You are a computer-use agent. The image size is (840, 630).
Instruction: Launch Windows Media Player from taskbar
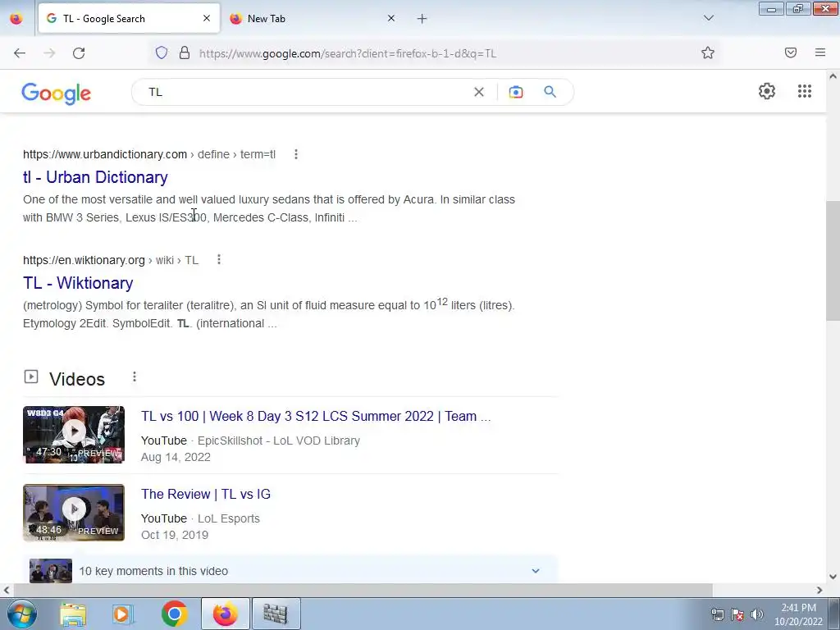click(123, 614)
